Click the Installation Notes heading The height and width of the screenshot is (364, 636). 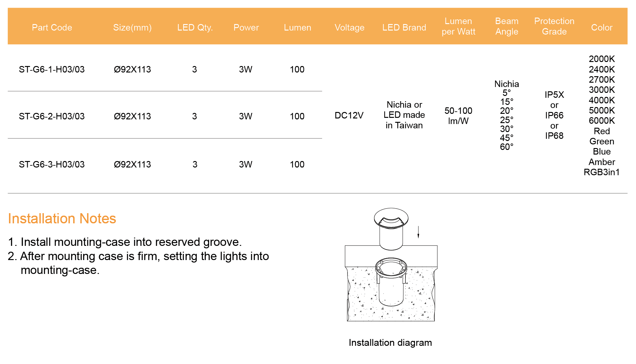point(62,218)
